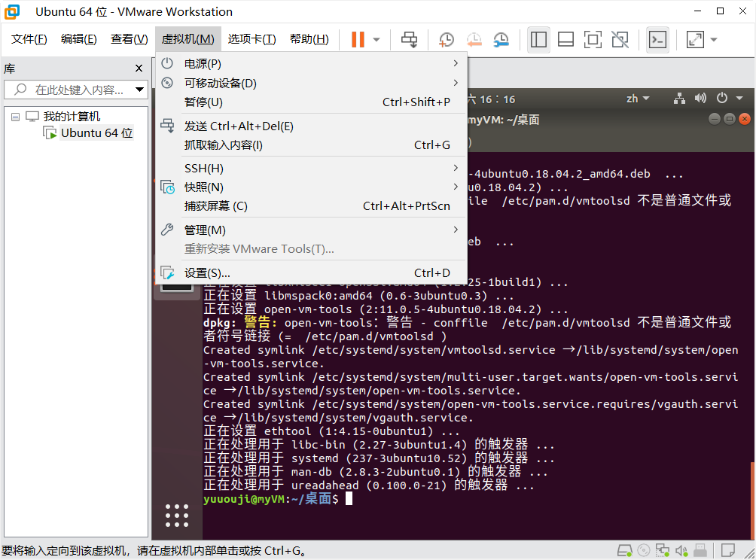
Task: Click the terminal vertical scrollbar
Action: pos(753,501)
